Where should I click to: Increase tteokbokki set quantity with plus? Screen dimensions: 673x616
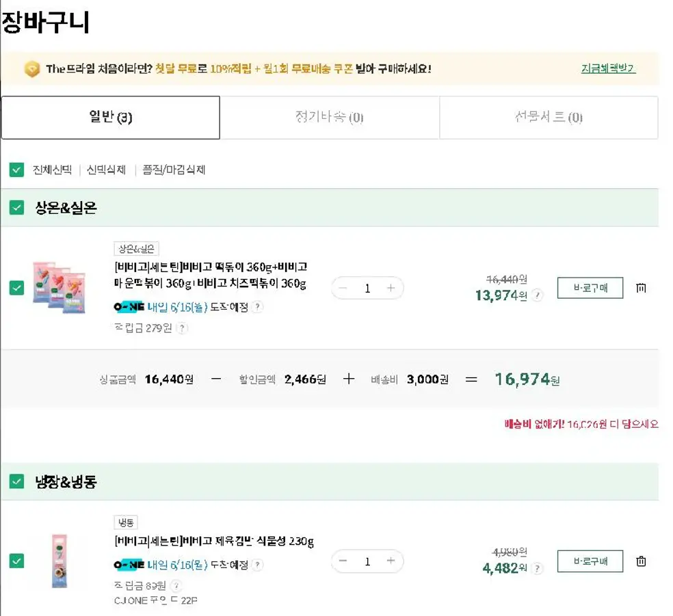(x=391, y=288)
